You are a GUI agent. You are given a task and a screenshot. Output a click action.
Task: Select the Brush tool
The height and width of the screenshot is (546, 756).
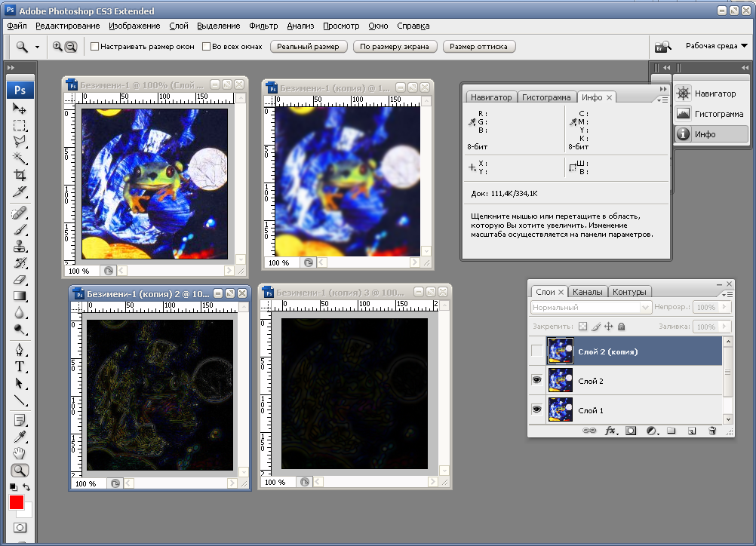20,230
